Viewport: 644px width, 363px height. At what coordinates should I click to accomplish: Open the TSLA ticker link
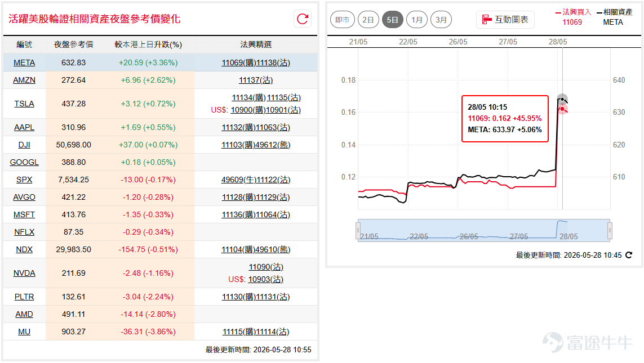[x=24, y=104]
